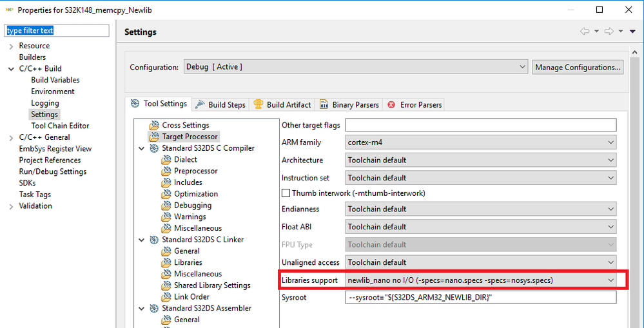The width and height of the screenshot is (644, 328).
Task: Click the Preprocessor folder icon
Action: 166,171
